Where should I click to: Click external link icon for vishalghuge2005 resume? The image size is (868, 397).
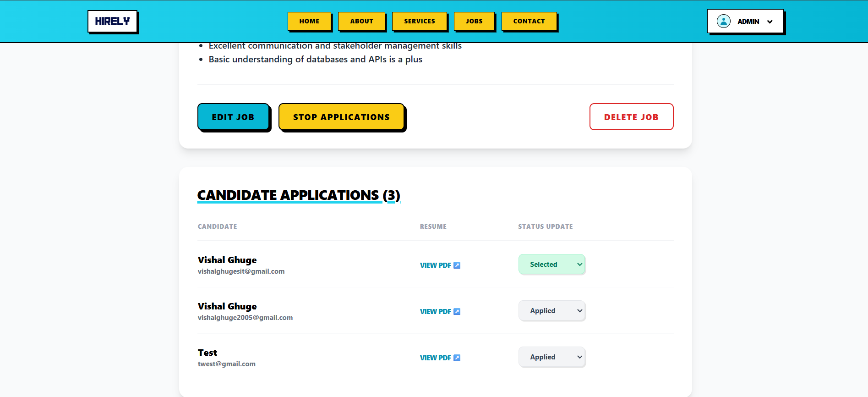tap(457, 312)
